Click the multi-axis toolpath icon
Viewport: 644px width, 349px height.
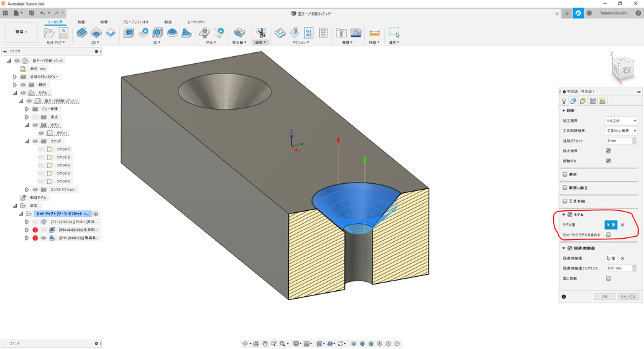coord(239,33)
